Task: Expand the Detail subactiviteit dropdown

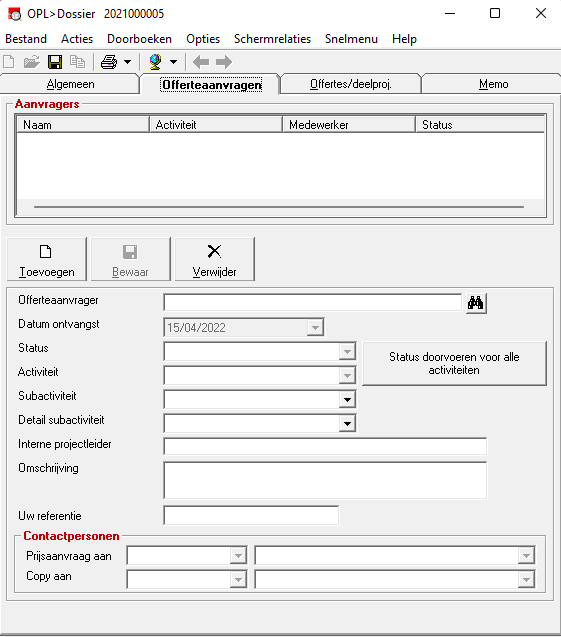Action: tap(347, 424)
